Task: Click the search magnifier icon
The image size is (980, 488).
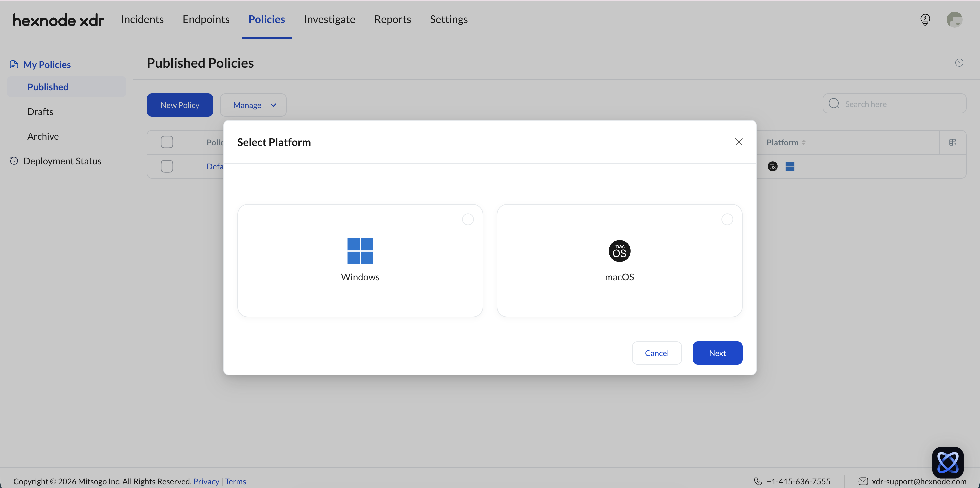Action: click(x=834, y=103)
